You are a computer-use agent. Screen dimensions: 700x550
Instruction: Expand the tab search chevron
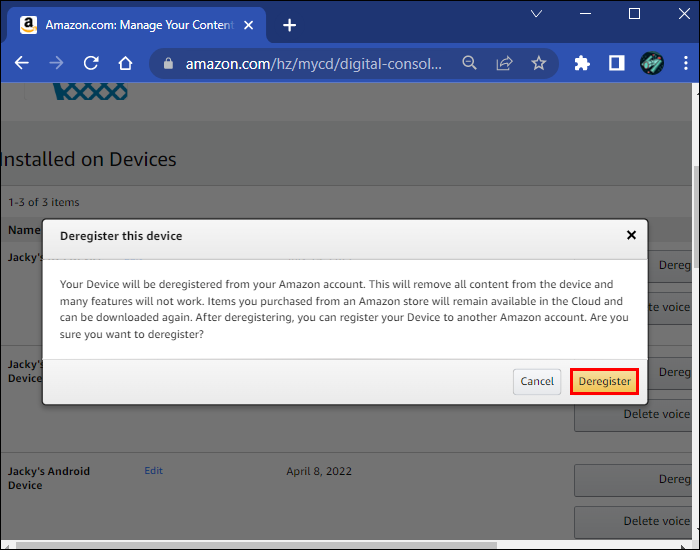pyautogui.click(x=537, y=14)
